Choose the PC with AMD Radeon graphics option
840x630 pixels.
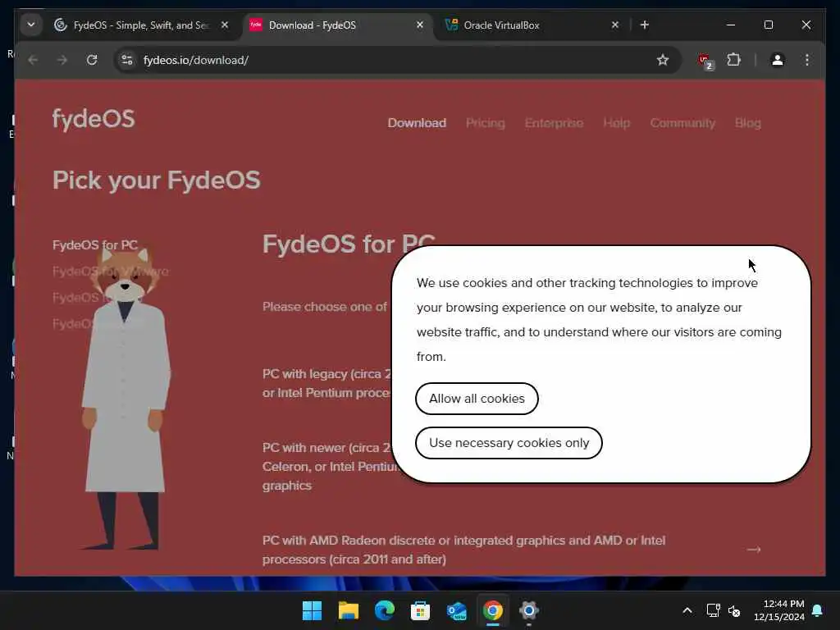(x=464, y=550)
